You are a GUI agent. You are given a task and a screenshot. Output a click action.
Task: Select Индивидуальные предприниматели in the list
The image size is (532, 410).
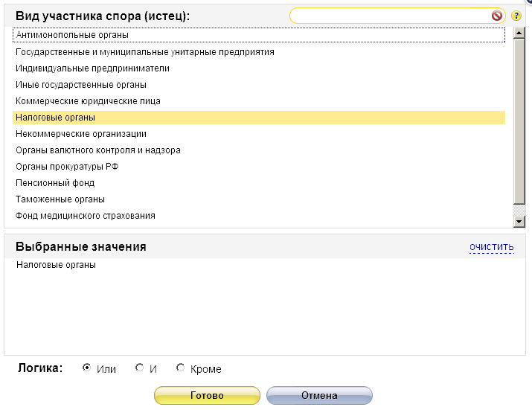coord(259,68)
